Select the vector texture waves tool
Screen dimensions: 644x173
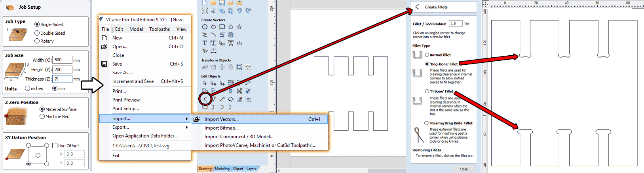click(x=231, y=34)
